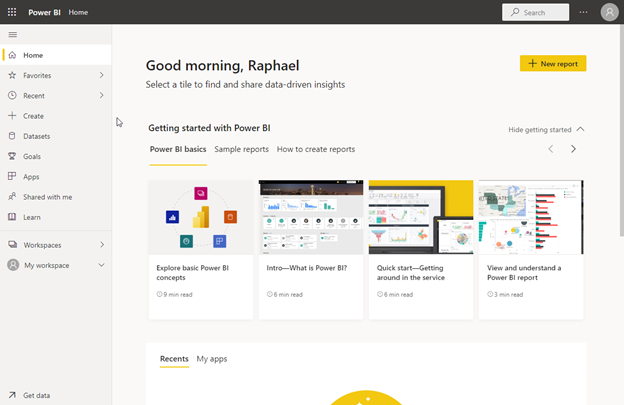The height and width of the screenshot is (405, 624).
Task: Open the Home navigation item
Action: (57, 55)
